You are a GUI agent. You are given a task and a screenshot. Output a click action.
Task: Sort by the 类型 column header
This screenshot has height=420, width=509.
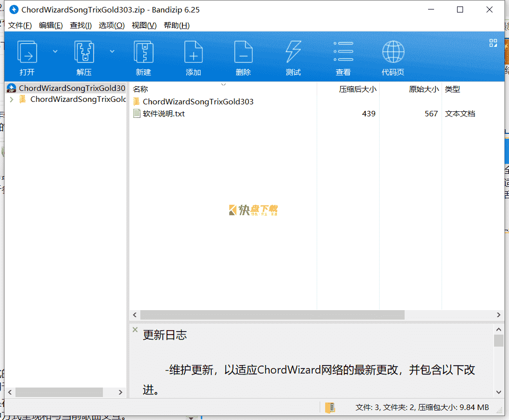(x=453, y=89)
